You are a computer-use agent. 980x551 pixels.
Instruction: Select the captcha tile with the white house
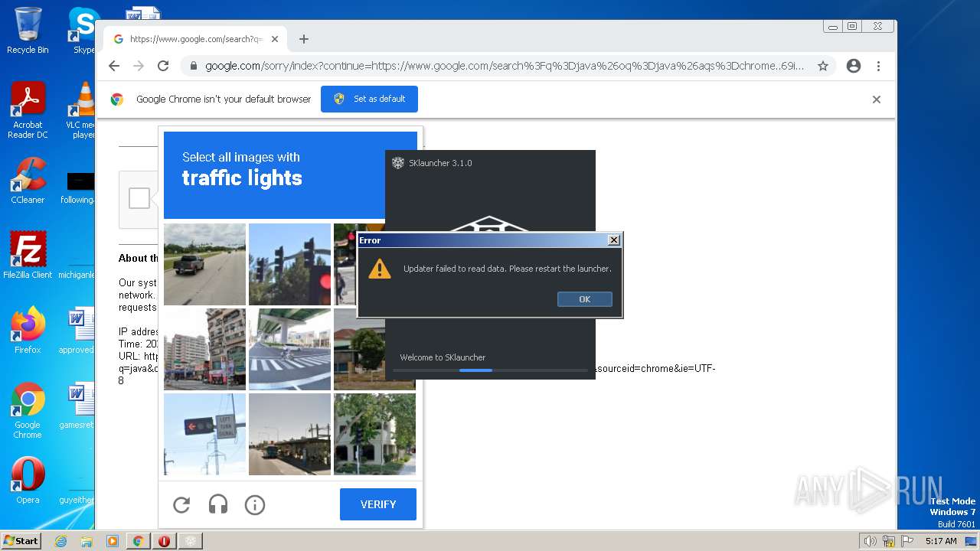click(x=374, y=434)
